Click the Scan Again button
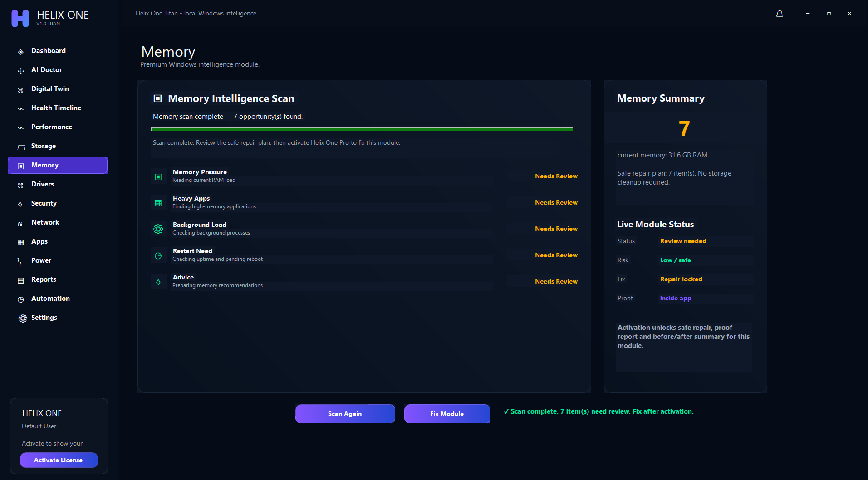The height and width of the screenshot is (480, 868). [345, 414]
